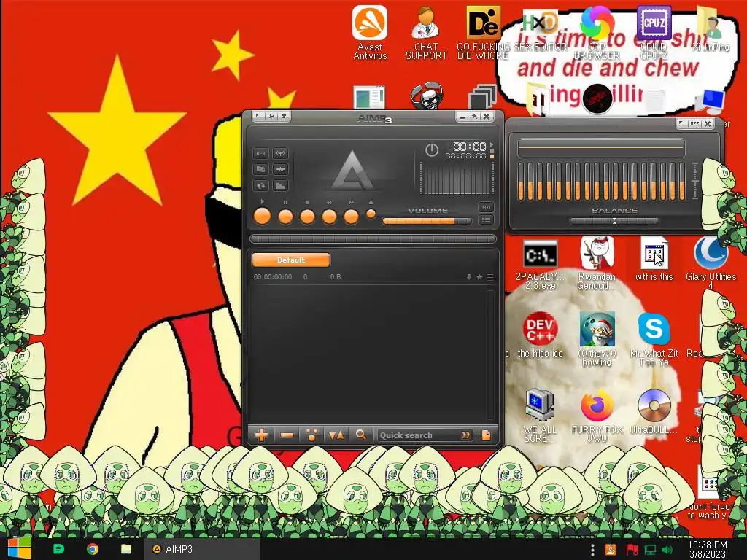The image size is (747, 560).
Task: Adjust the last equalizer band slider
Action: pyautogui.click(x=682, y=182)
